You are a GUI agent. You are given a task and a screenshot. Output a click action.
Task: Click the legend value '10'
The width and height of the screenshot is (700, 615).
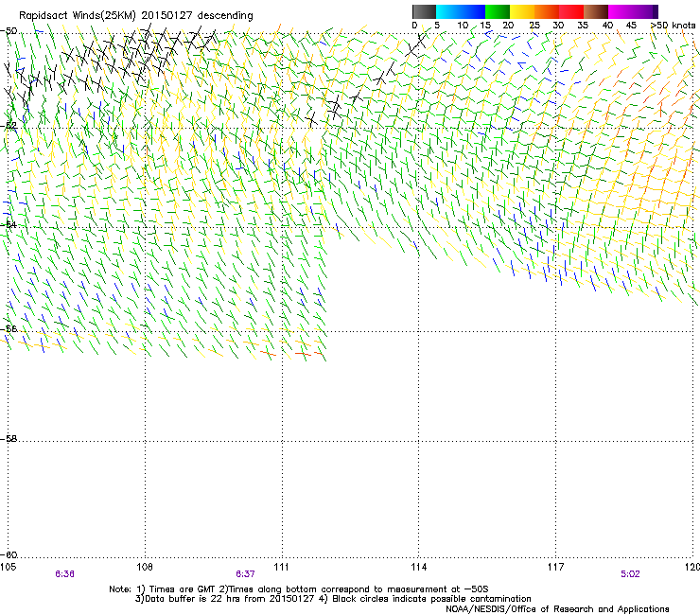point(463,26)
